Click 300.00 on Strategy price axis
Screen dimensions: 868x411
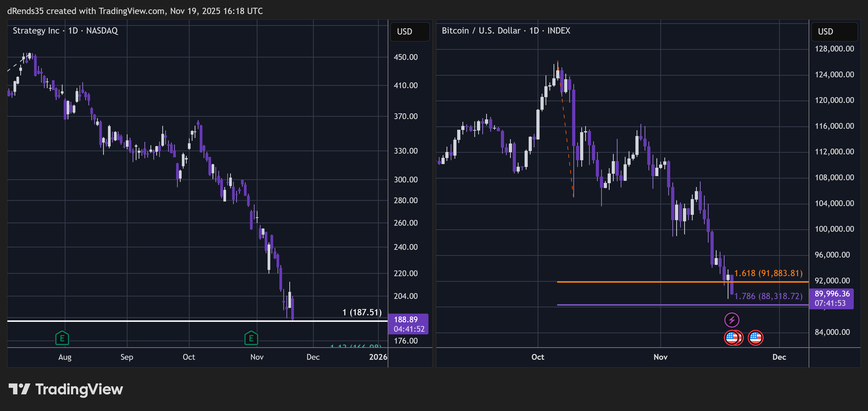[x=406, y=180]
